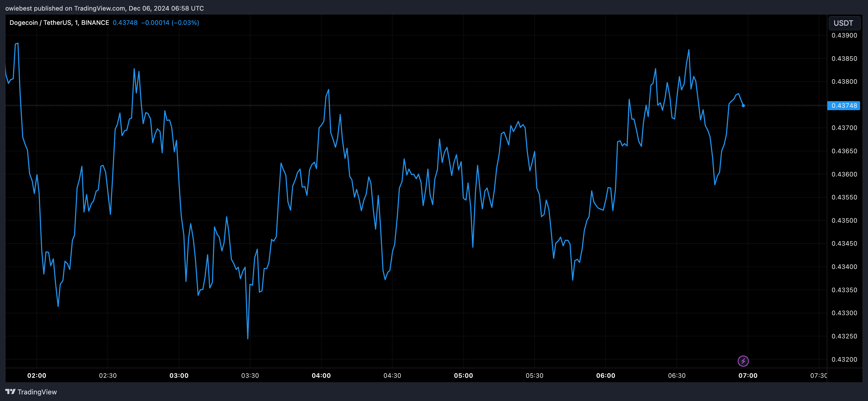868x401 pixels.
Task: Click the 06:30 time axis label
Action: (x=676, y=375)
